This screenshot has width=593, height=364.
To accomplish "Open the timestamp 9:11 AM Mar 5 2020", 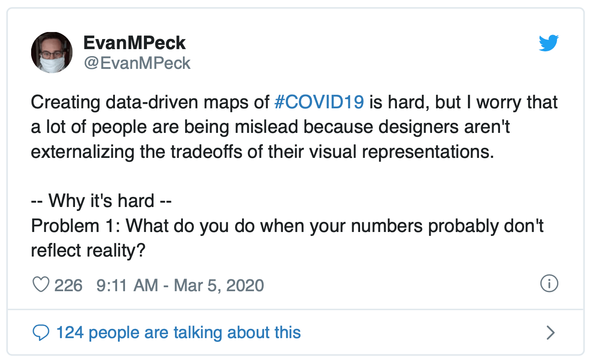I will 179,285.
